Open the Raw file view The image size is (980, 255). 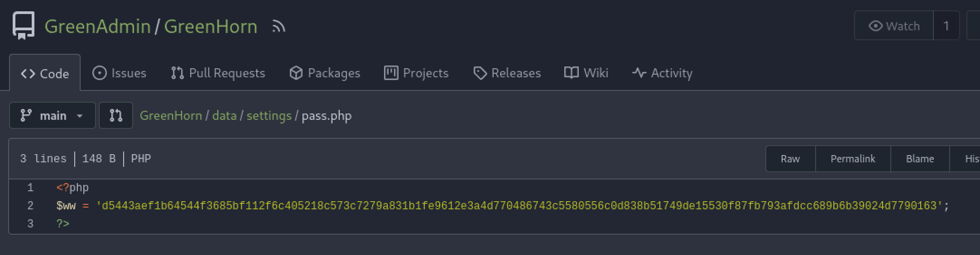(x=790, y=159)
